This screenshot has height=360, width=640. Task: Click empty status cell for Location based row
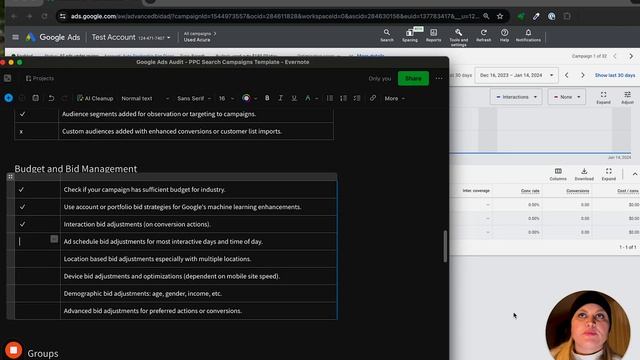pyautogui.click(x=38, y=259)
